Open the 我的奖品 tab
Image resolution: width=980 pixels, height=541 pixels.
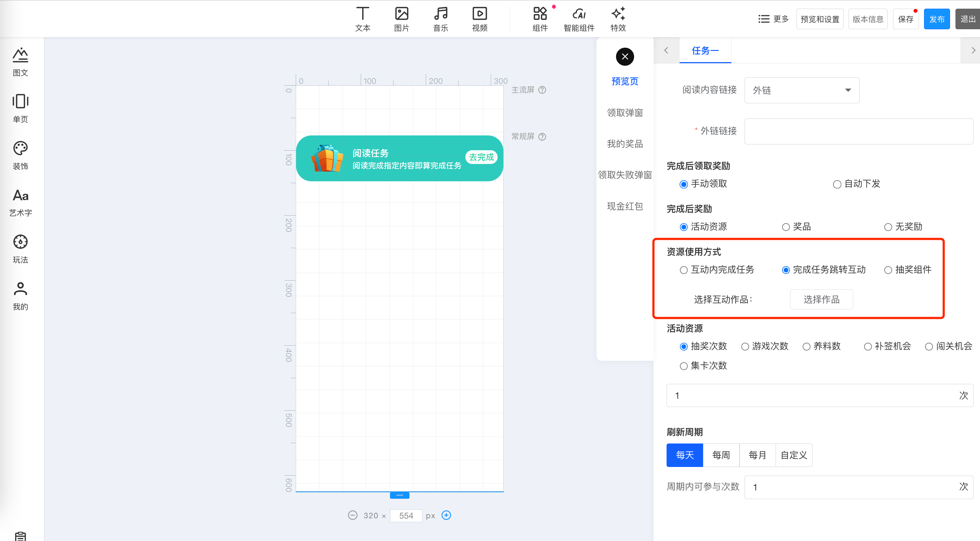coord(625,144)
